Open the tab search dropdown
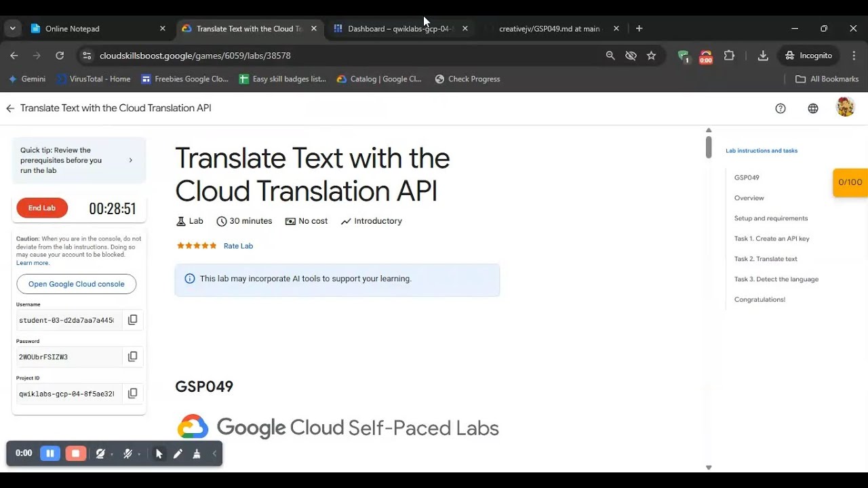 12,28
